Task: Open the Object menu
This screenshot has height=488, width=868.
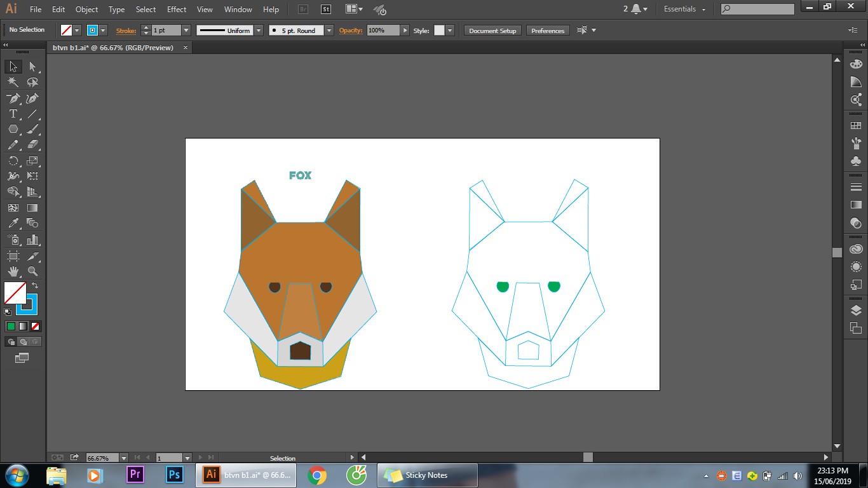Action: [87, 10]
